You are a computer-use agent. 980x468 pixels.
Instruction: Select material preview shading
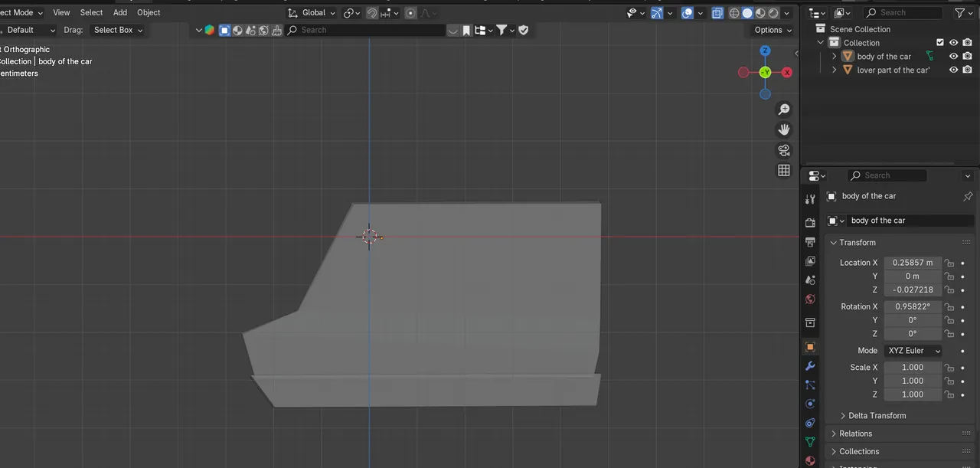click(760, 13)
